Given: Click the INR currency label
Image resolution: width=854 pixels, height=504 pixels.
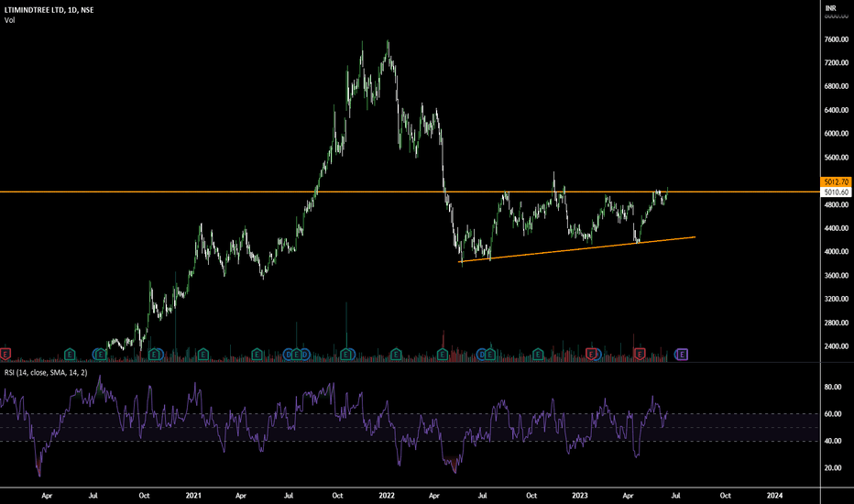Looking at the screenshot, I should 830,8.
